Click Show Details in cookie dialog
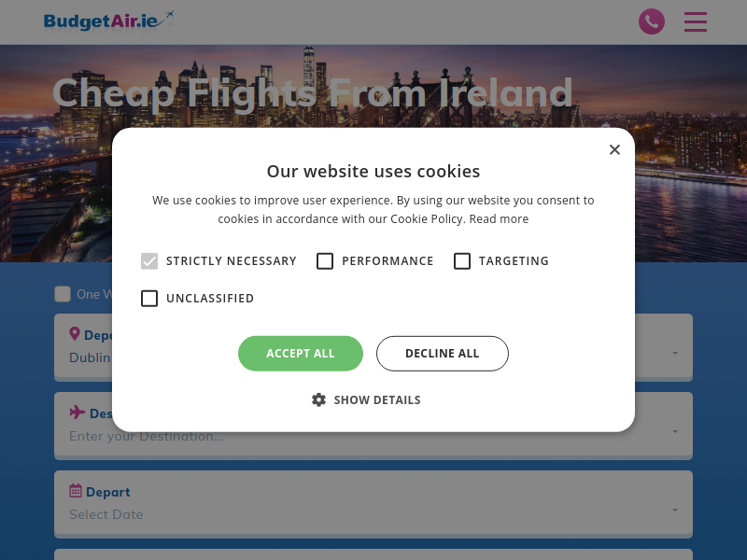Screen dimensions: 747x560 coord(376,399)
